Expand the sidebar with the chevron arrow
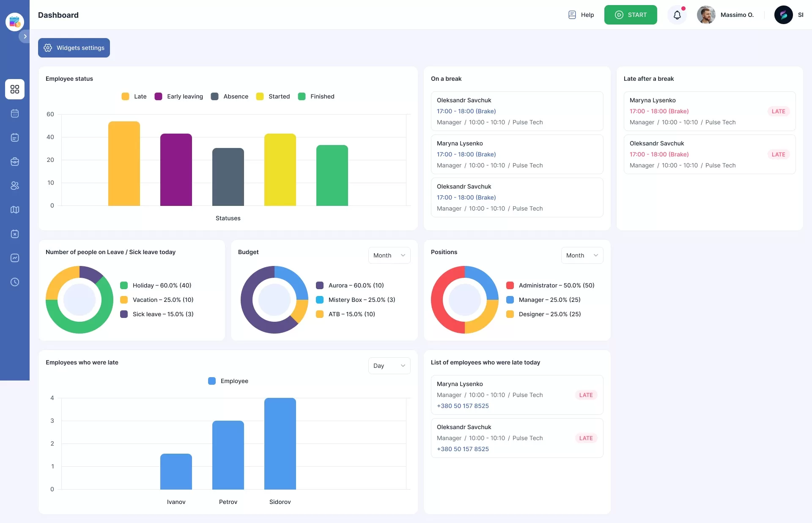Image resolution: width=812 pixels, height=523 pixels. 25,36
